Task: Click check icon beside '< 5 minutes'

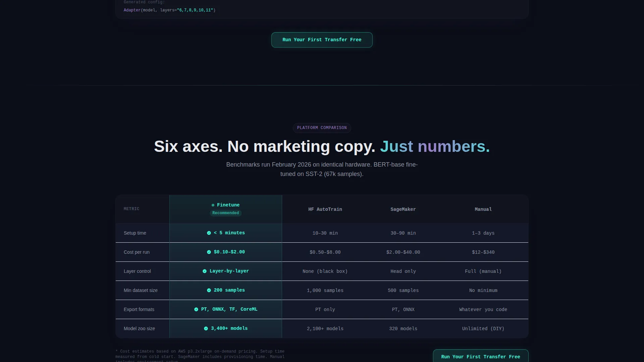Action: [x=209, y=233]
